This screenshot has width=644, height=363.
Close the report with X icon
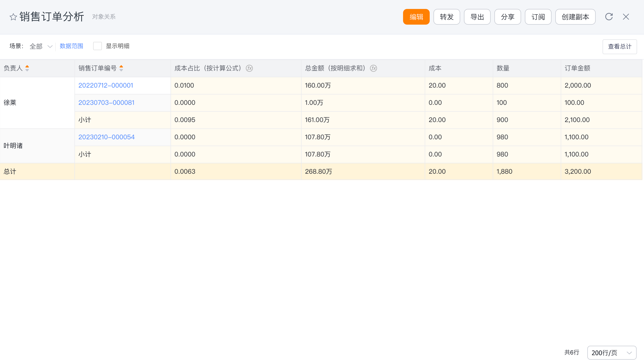click(626, 17)
